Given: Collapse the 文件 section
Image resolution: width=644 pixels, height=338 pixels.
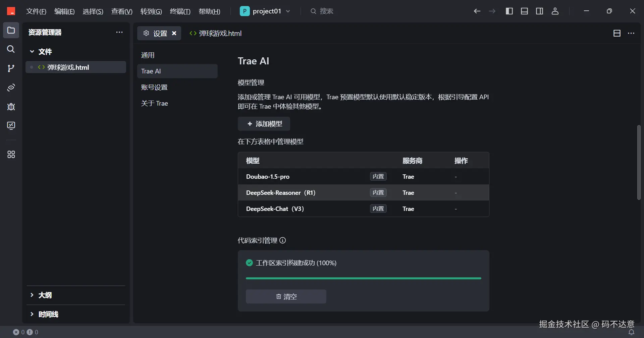Looking at the screenshot, I should click(32, 52).
